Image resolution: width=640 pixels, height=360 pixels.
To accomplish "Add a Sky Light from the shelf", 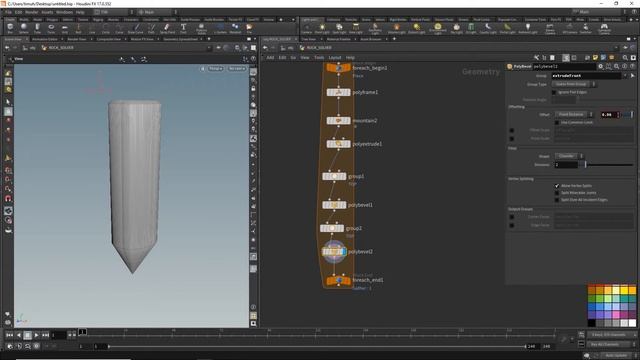I will click(456, 29).
